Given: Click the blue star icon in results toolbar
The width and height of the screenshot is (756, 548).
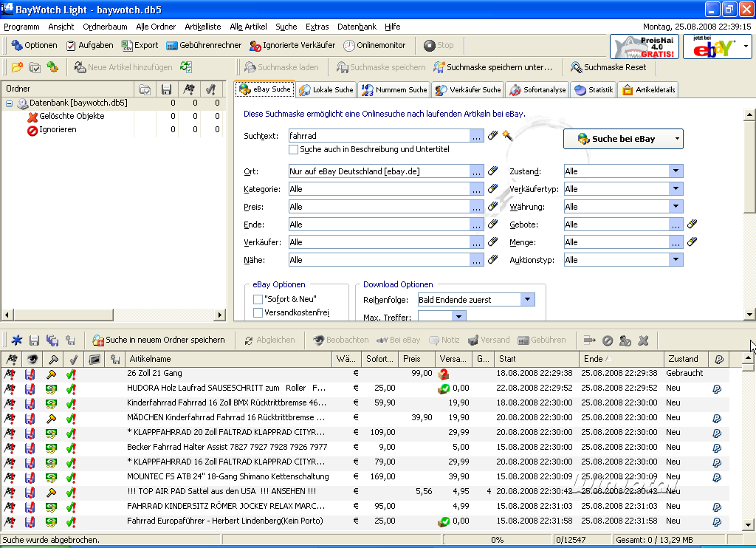Looking at the screenshot, I should pos(16,340).
